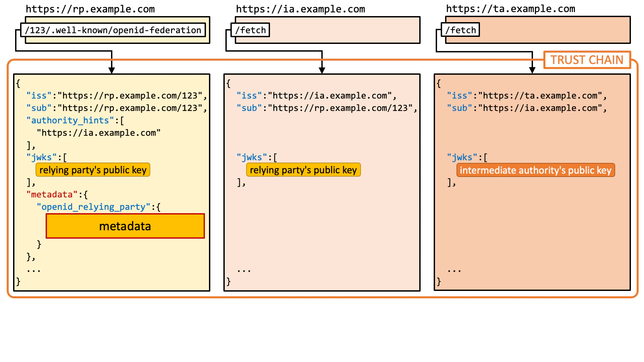
Task: Click the relying party's public key in left panel
Action: 93,170
